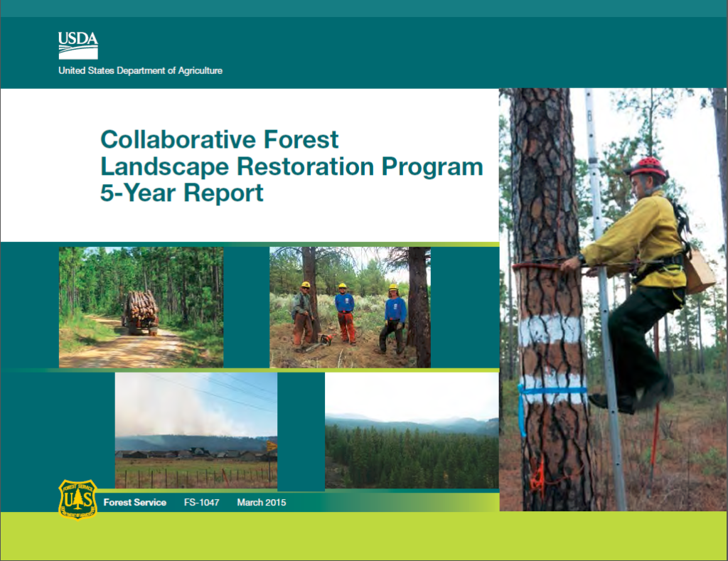
Task: Click the Forest Service shield badge
Action: 77,499
